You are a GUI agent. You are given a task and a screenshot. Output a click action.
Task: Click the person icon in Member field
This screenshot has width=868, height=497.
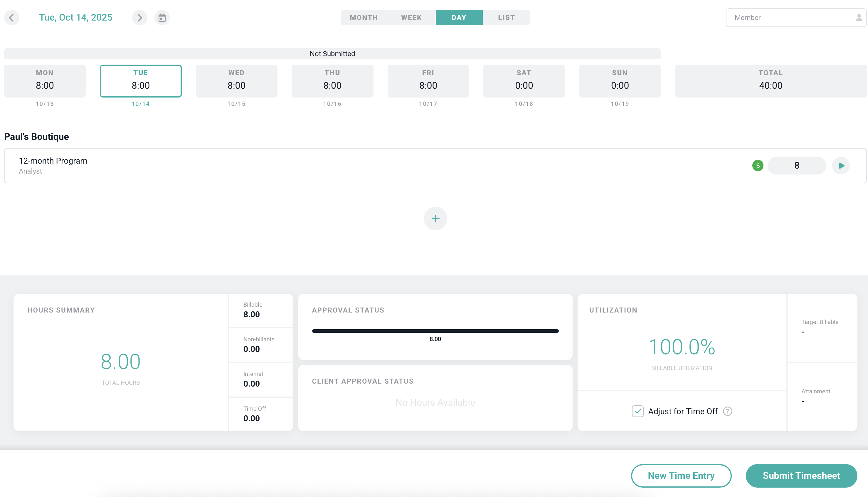(859, 17)
